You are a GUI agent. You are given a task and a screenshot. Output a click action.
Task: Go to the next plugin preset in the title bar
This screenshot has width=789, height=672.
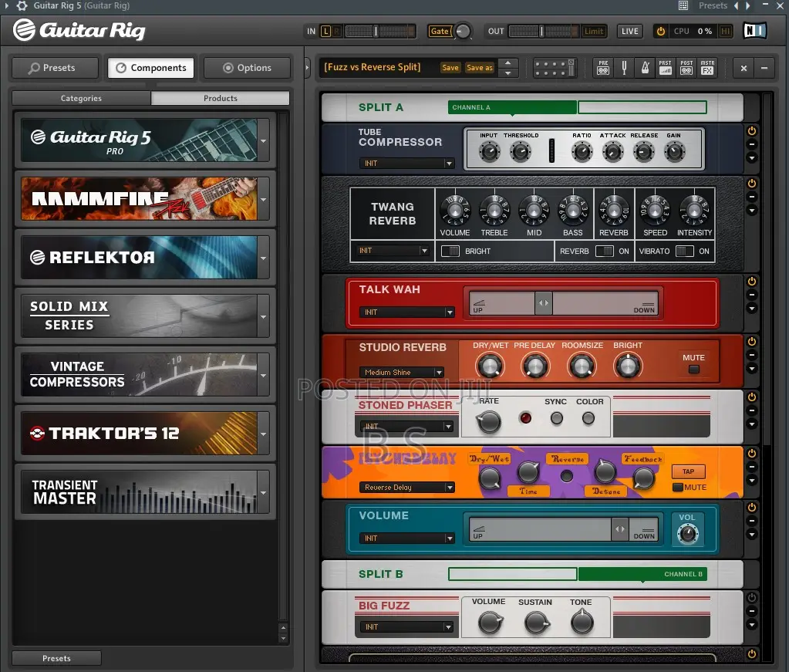[748, 5]
